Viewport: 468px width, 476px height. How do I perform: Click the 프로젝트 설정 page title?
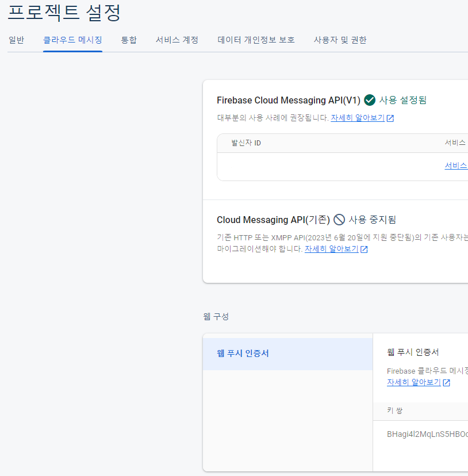tap(64, 13)
